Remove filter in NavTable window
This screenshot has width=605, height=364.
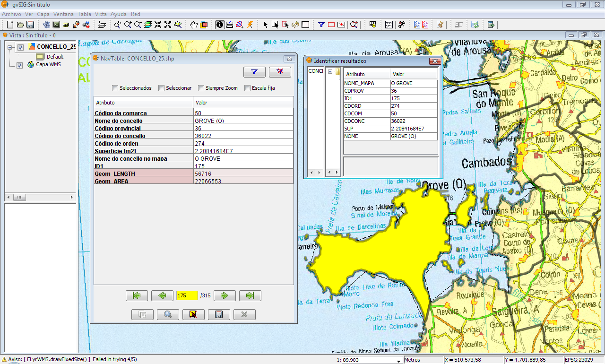click(280, 72)
